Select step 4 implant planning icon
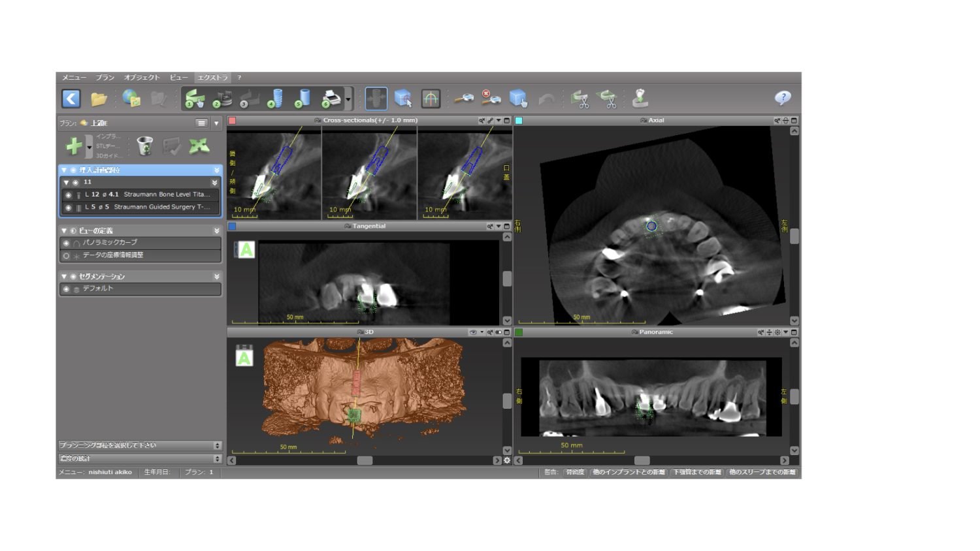The image size is (980, 551). click(x=276, y=99)
